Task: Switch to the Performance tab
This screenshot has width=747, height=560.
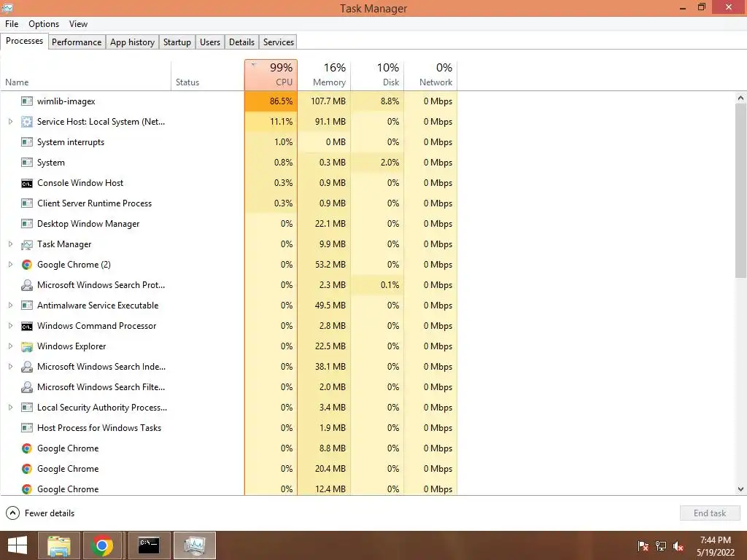Action: [77, 42]
